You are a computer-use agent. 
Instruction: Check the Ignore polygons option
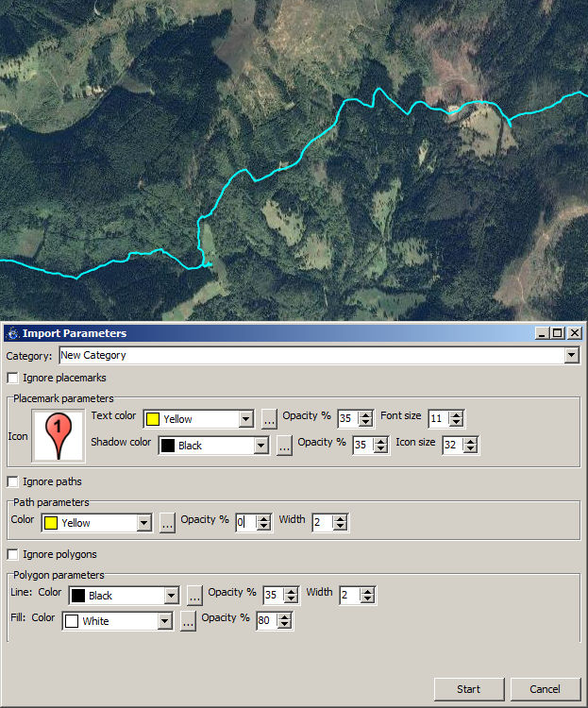(13, 554)
